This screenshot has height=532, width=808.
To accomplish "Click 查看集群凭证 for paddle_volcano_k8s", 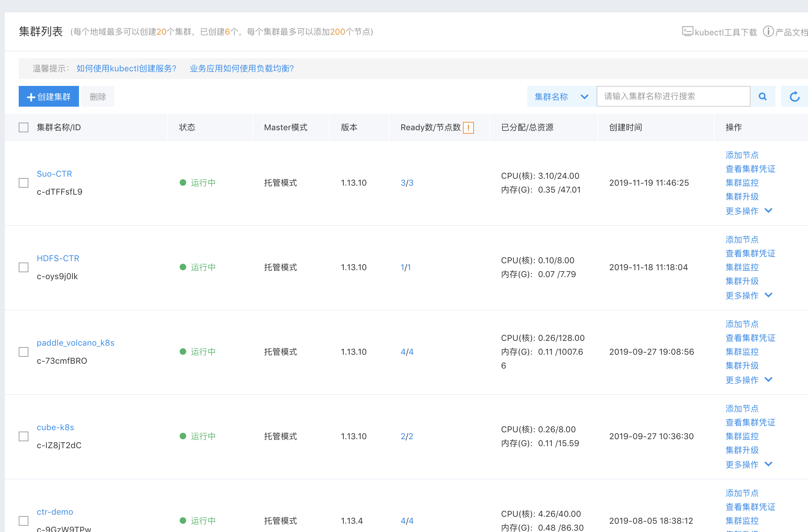I will pos(750,338).
